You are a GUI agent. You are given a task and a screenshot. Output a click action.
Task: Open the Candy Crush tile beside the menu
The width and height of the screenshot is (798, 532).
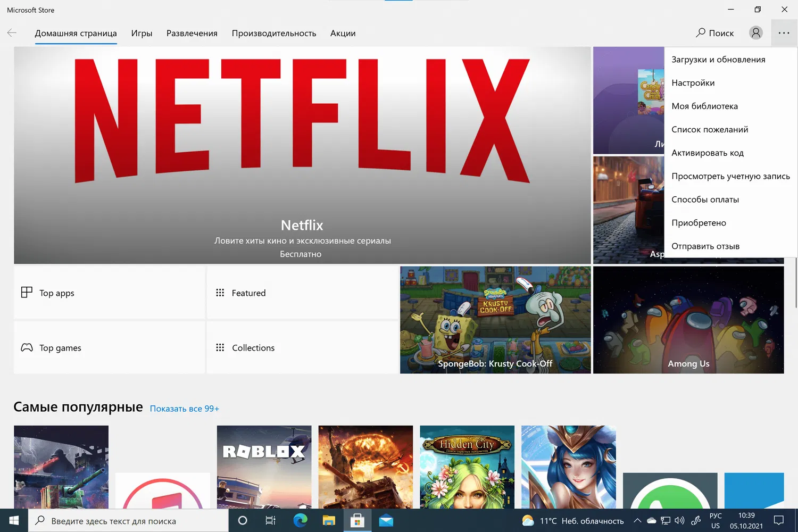tap(629, 101)
